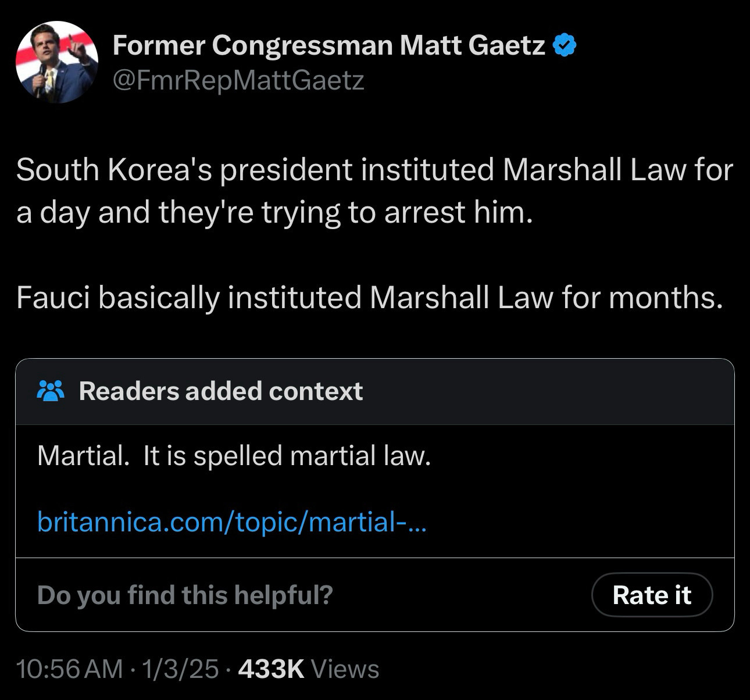View the 433K view count
The image size is (750, 700).
tap(271, 669)
